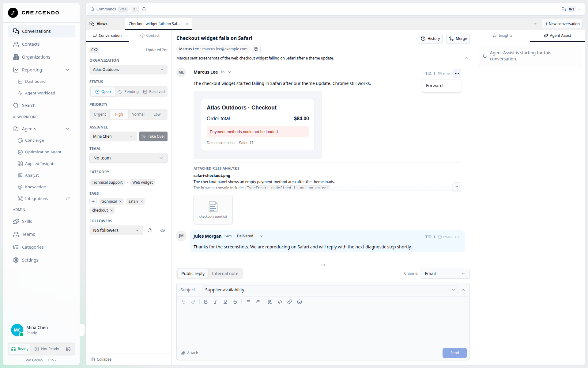Set priority to Low

click(x=157, y=114)
